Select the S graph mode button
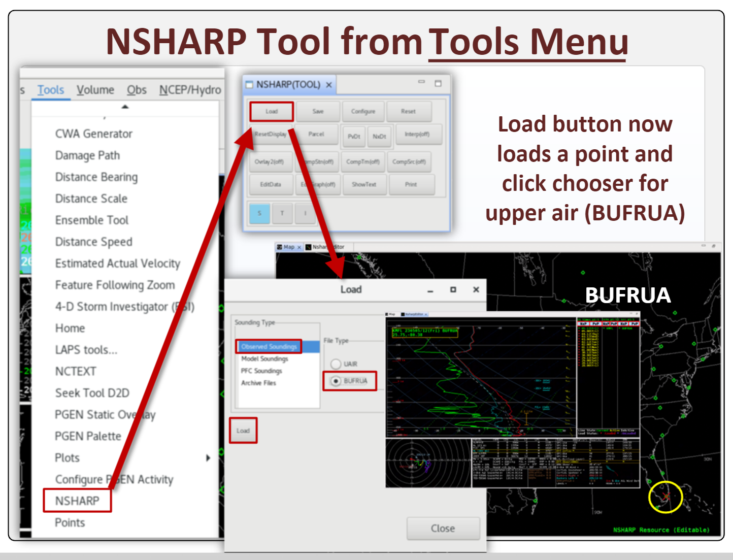This screenshot has width=733, height=560. pos(259,213)
